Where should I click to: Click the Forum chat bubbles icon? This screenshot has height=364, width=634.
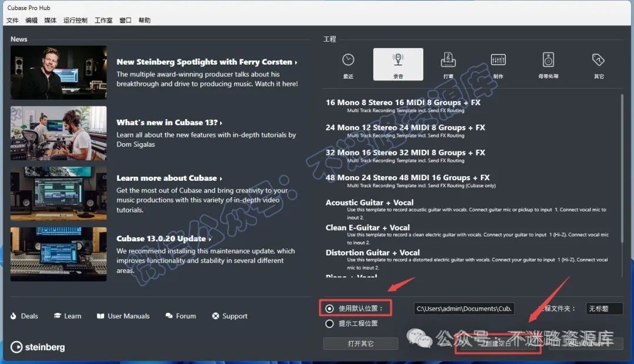tap(169, 316)
